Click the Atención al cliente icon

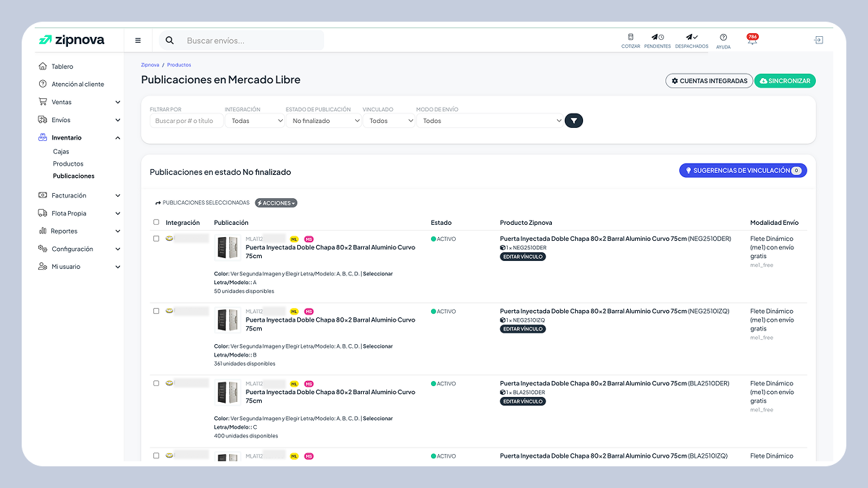43,84
